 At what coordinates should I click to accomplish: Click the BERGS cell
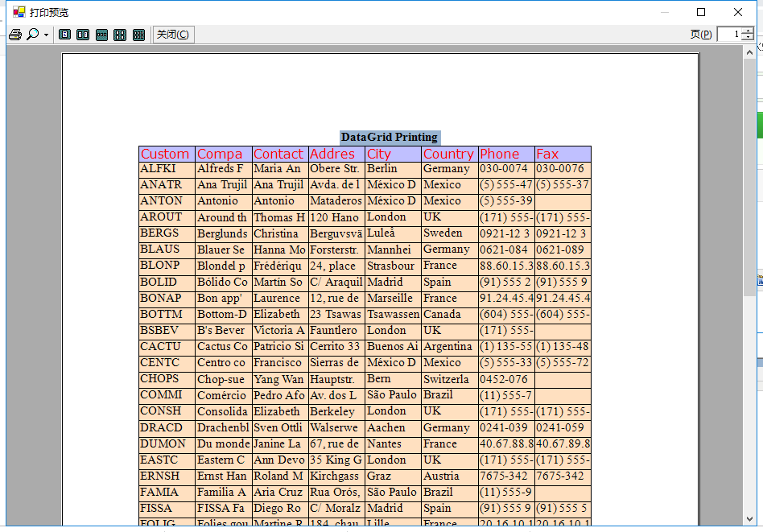[x=167, y=233]
